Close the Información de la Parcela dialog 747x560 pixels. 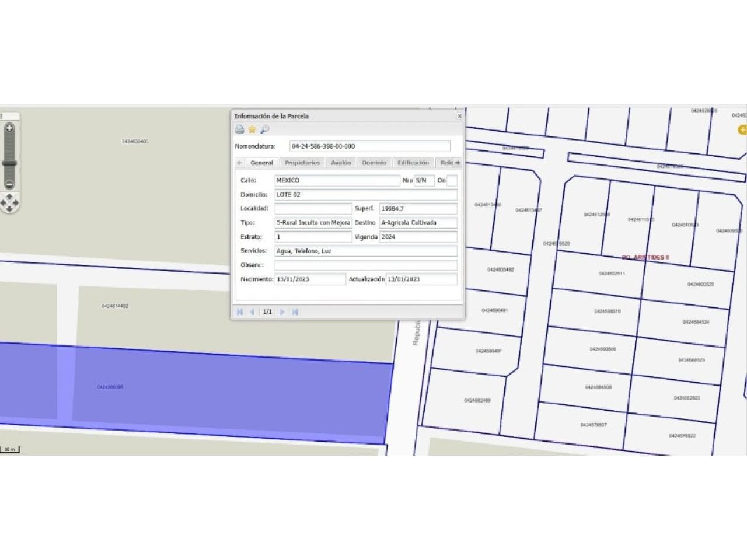(459, 116)
